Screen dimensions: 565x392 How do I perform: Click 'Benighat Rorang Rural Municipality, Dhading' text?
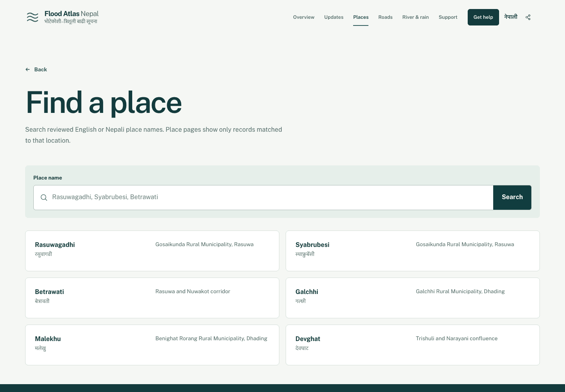(211, 338)
